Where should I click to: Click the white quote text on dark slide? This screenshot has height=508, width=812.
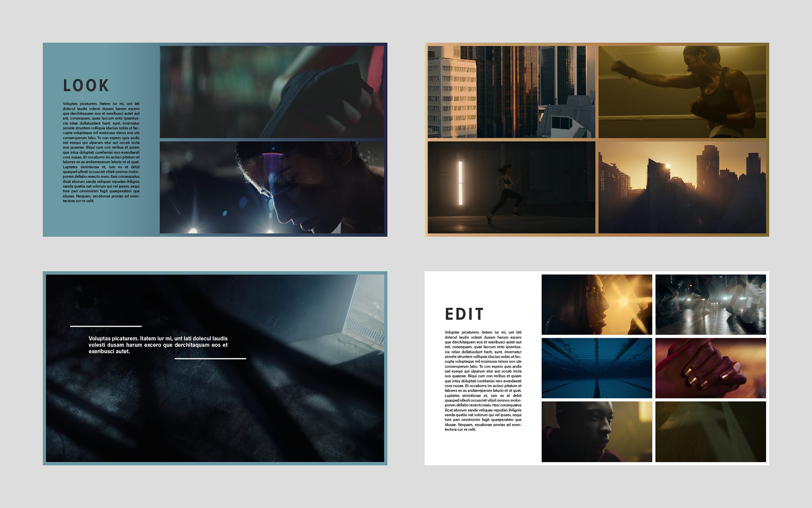158,345
